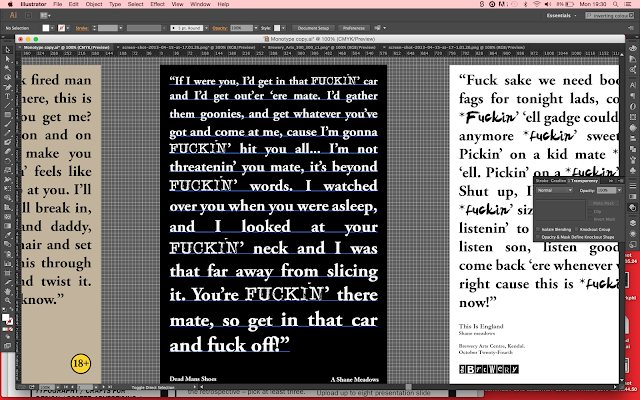Select the Scale tool
This screenshot has height=400, width=640.
[7, 170]
